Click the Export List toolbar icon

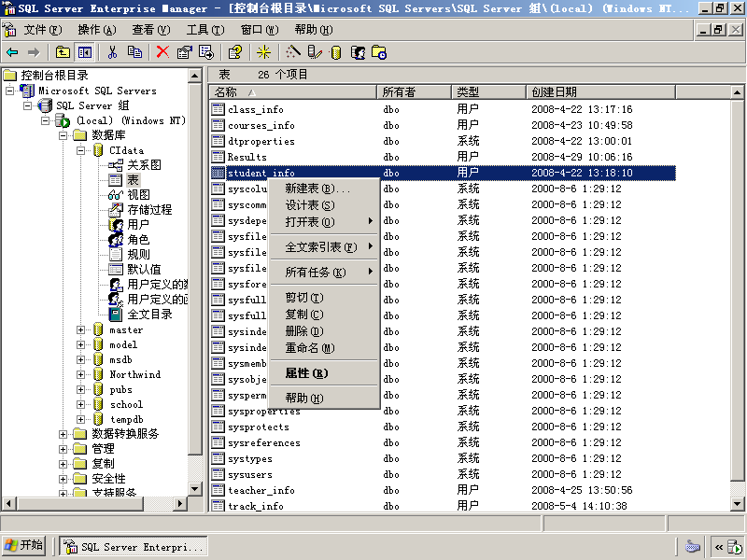pyautogui.click(x=206, y=52)
